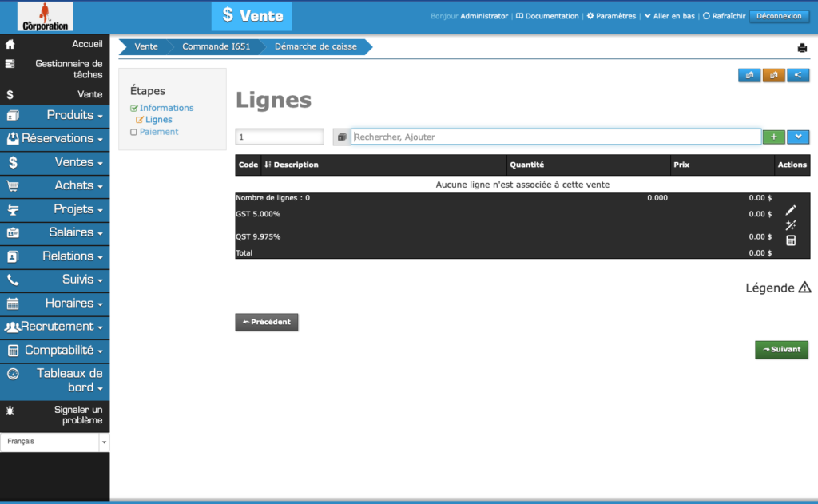This screenshot has height=504, width=818.
Task: Click the Suivant button
Action: pyautogui.click(x=781, y=349)
